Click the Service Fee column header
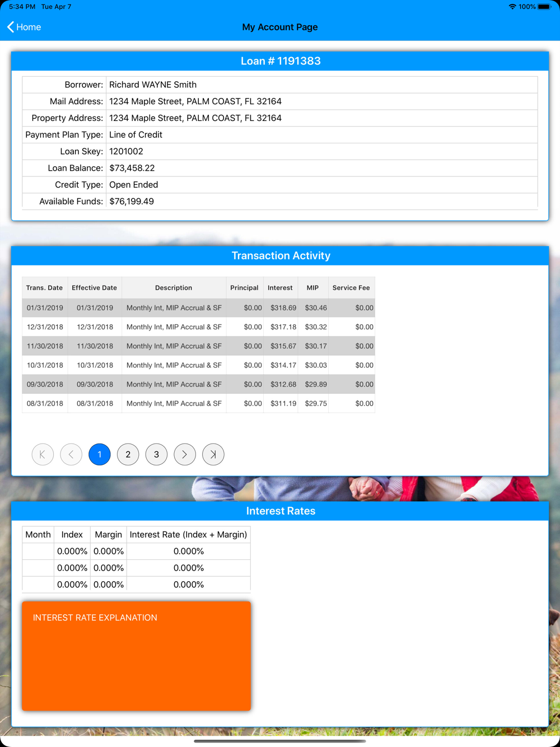The height and width of the screenshot is (747, 560). click(351, 288)
